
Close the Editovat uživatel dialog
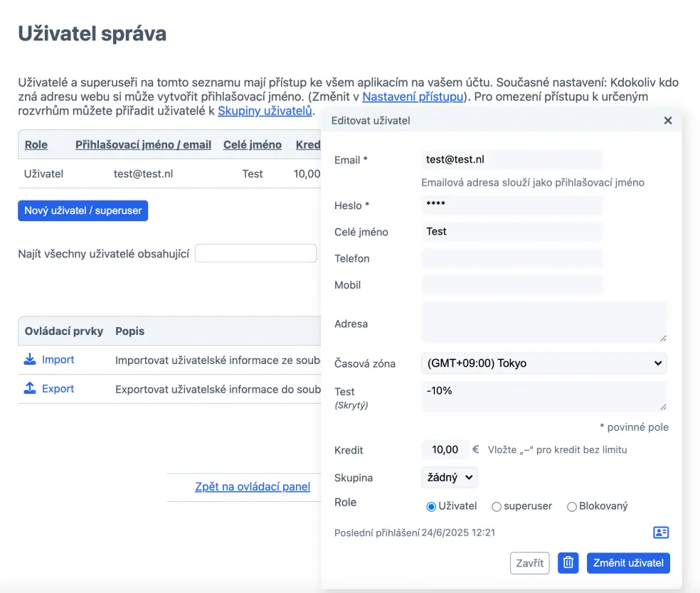[x=668, y=121]
